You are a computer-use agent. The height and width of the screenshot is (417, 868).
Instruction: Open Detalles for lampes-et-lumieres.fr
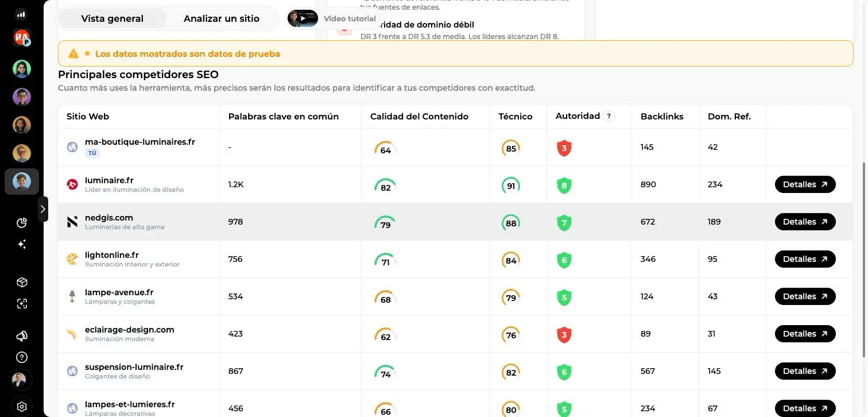(805, 408)
